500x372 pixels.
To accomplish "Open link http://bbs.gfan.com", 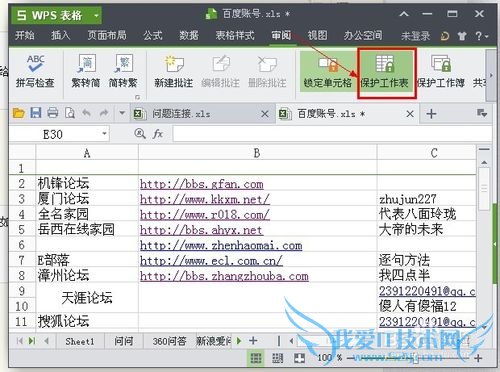I will click(x=202, y=184).
